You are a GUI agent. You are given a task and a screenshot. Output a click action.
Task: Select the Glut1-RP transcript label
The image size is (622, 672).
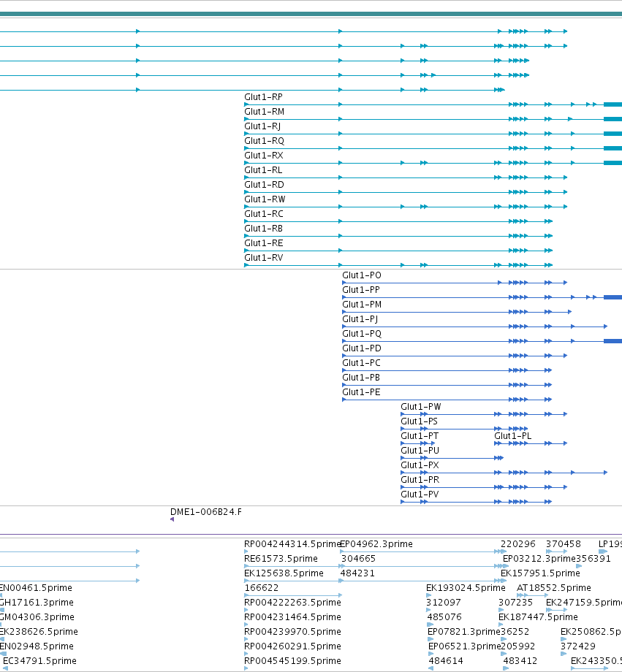[x=263, y=97]
